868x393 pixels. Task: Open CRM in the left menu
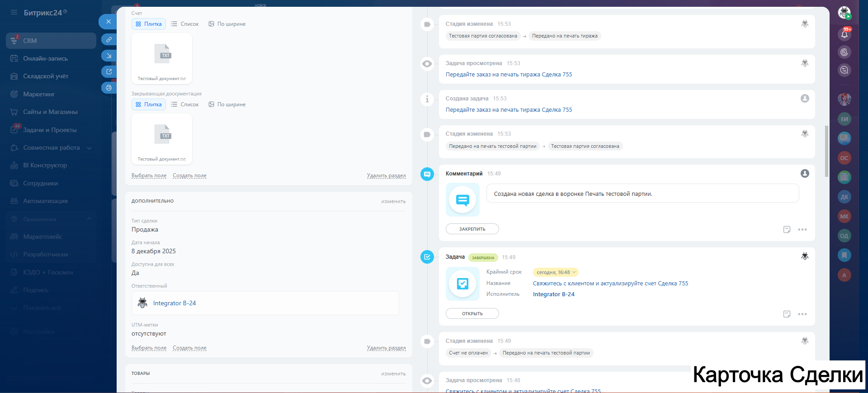click(x=30, y=41)
